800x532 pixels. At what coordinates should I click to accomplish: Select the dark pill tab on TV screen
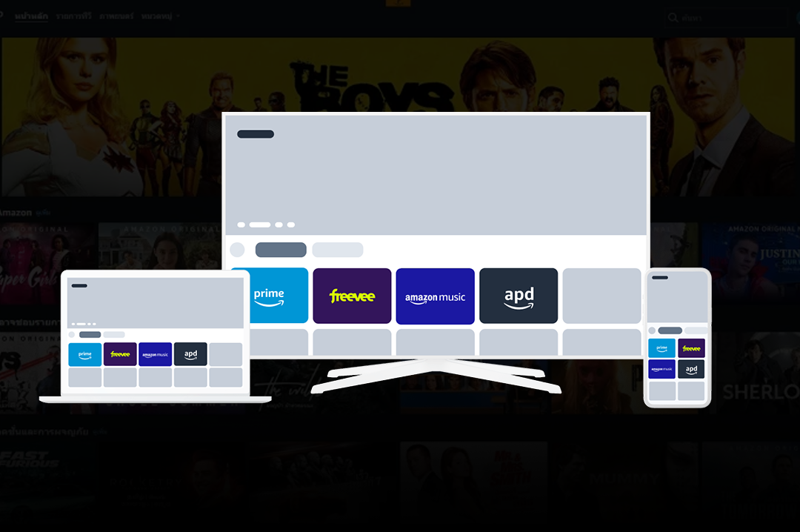(x=281, y=250)
